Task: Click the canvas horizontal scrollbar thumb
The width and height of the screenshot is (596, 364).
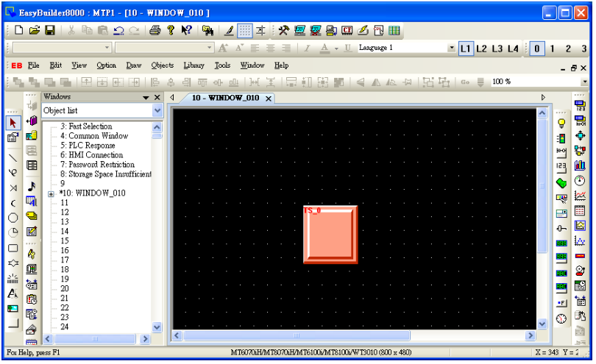Action: pos(297,335)
